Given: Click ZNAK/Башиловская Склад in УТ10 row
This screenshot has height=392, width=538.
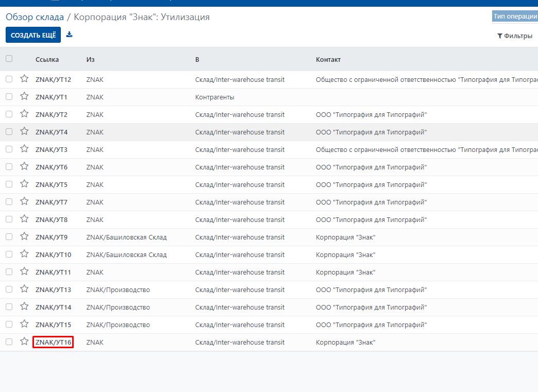Looking at the screenshot, I should coord(126,255).
